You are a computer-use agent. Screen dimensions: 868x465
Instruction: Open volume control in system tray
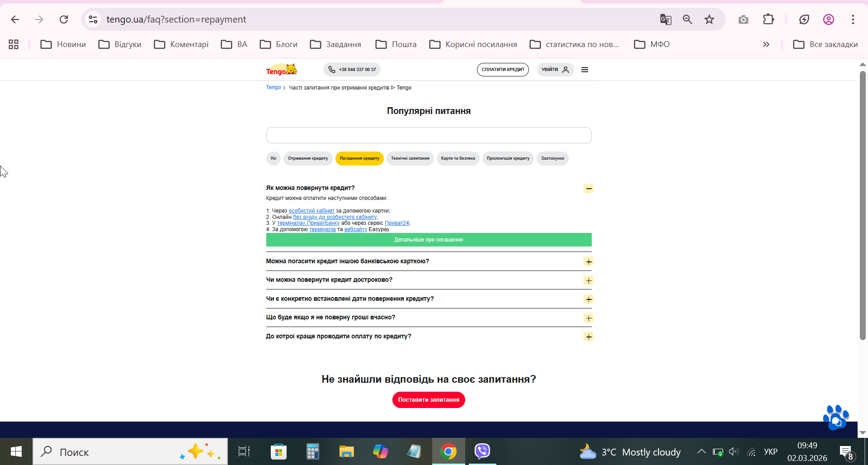coord(734,452)
